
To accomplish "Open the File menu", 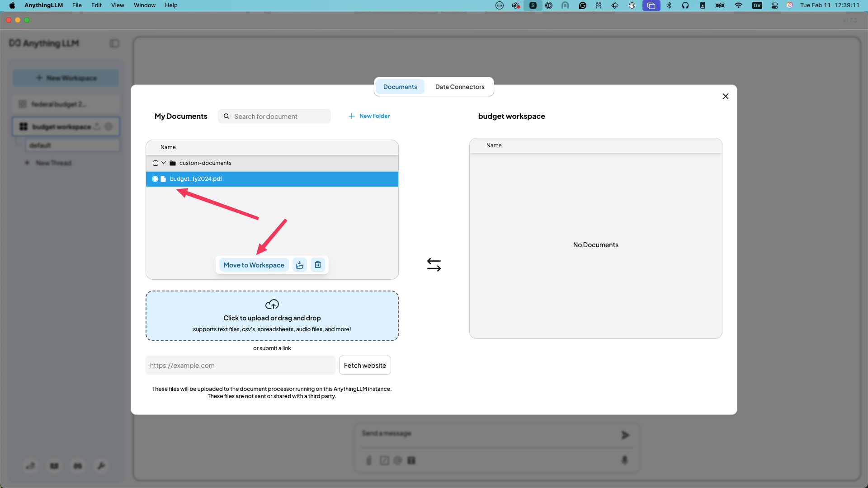I will (x=77, y=5).
